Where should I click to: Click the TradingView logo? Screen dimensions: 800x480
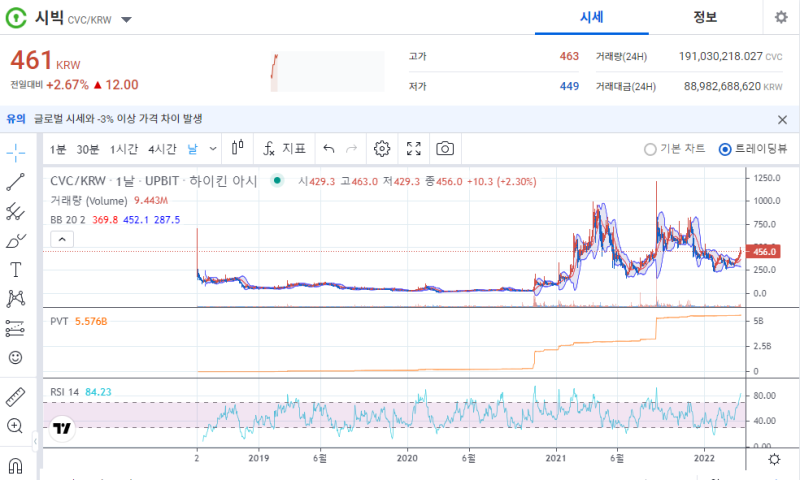(62, 428)
